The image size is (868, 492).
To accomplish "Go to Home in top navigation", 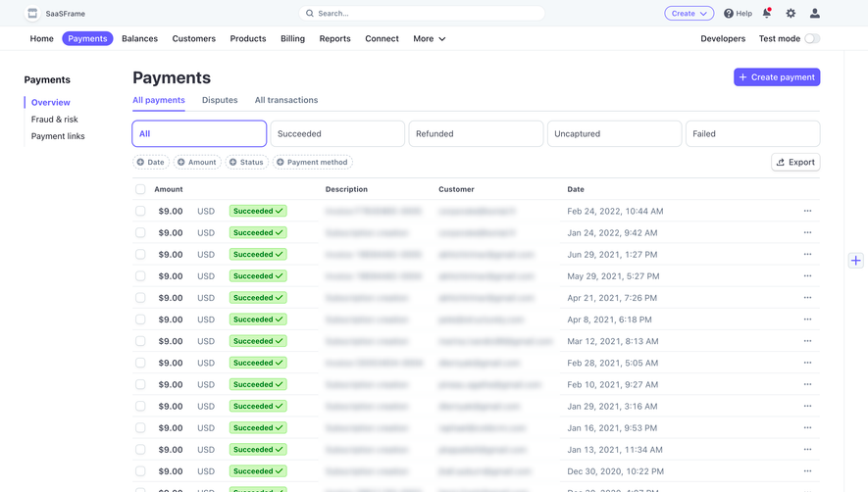I will [41, 39].
